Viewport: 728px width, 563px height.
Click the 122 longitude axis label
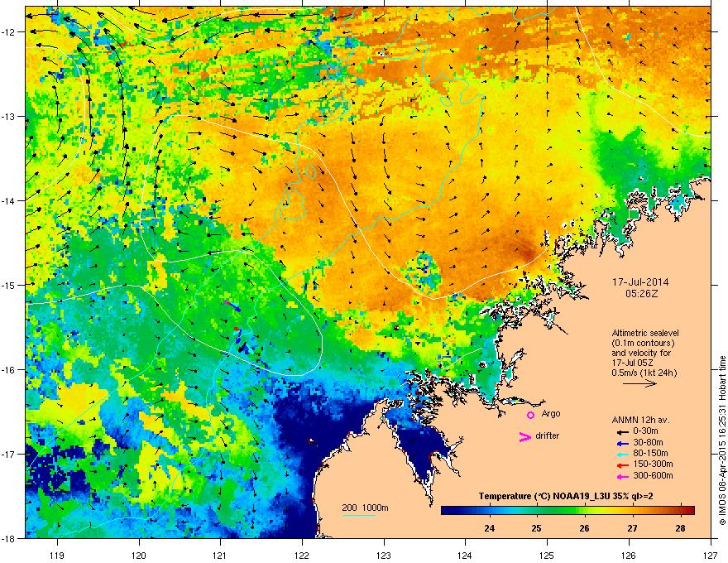click(302, 542)
